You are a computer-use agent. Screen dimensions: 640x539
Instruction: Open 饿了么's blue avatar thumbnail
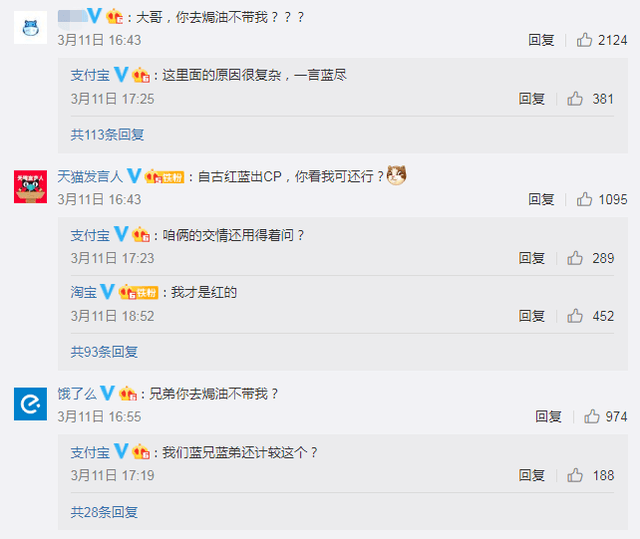[x=30, y=404]
